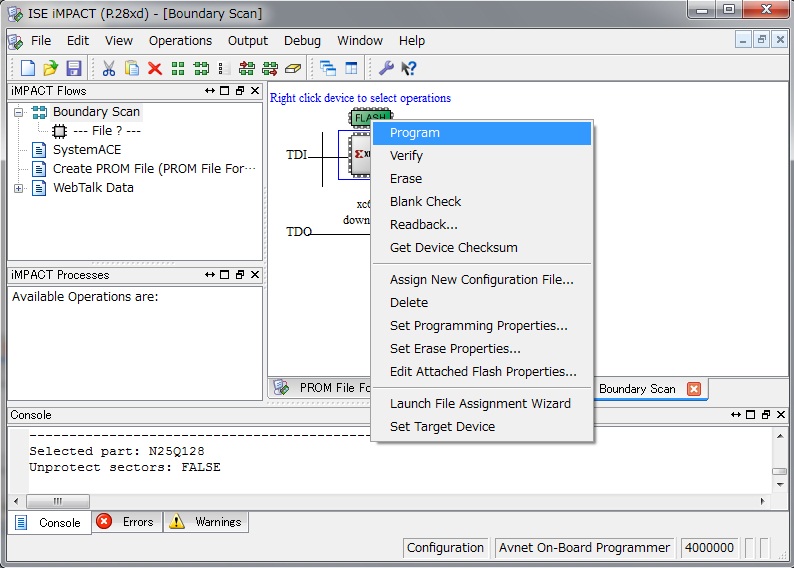Image resolution: width=794 pixels, height=568 pixels.
Task: Choose Set Erase Properties...
Action: pos(482,348)
